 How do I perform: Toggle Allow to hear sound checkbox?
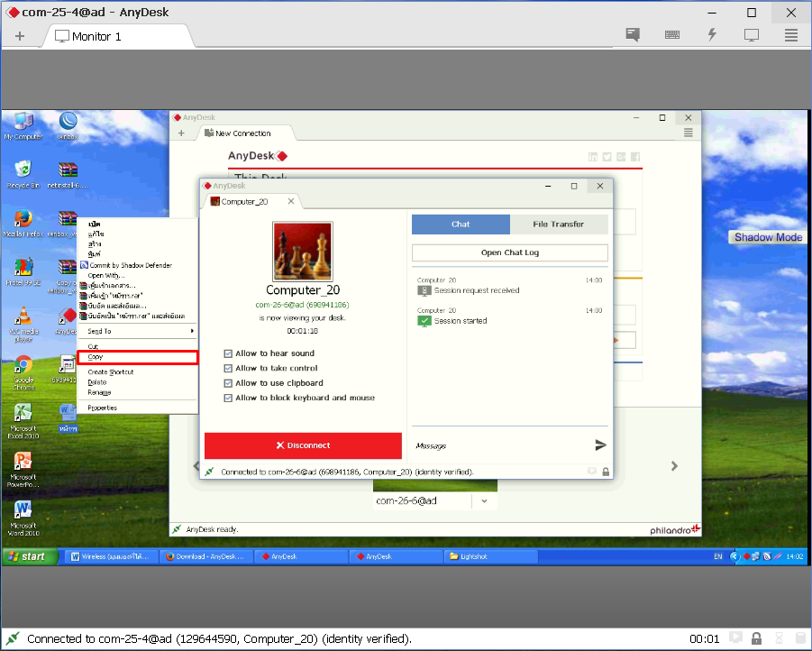tap(228, 353)
